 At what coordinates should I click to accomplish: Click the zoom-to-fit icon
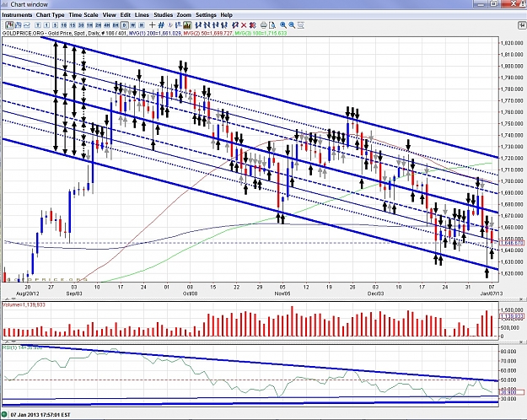pyautogui.click(x=301, y=25)
